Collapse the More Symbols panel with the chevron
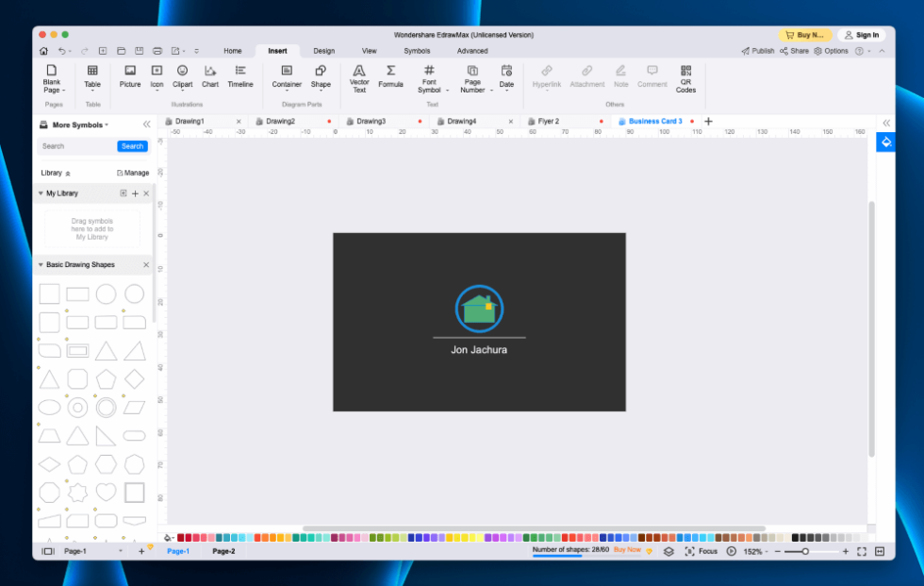Screen dimensions: 924x586 point(146,124)
